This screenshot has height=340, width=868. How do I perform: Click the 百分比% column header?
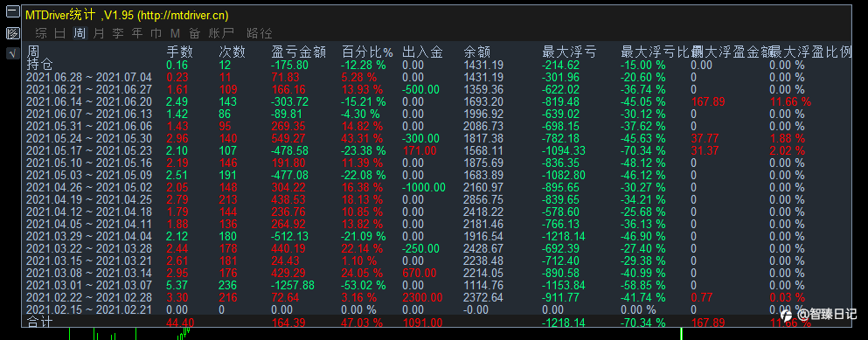[367, 52]
